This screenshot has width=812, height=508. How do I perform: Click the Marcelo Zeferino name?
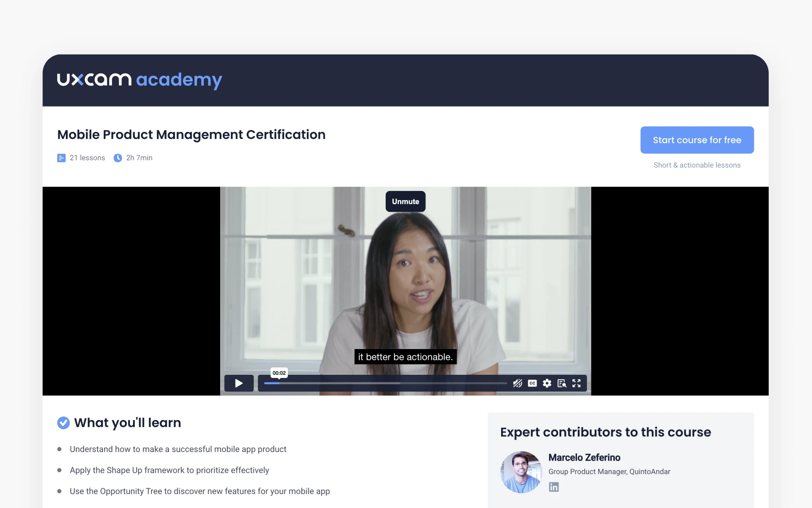584,457
